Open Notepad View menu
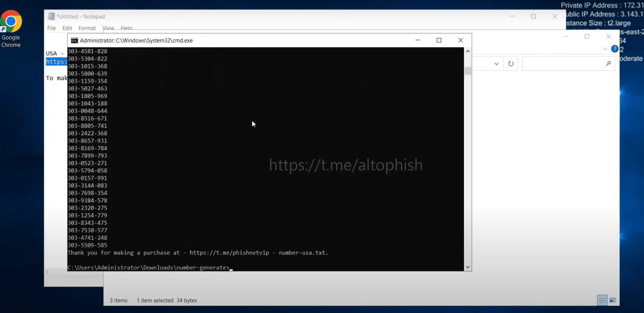The image size is (644, 313). (x=108, y=28)
